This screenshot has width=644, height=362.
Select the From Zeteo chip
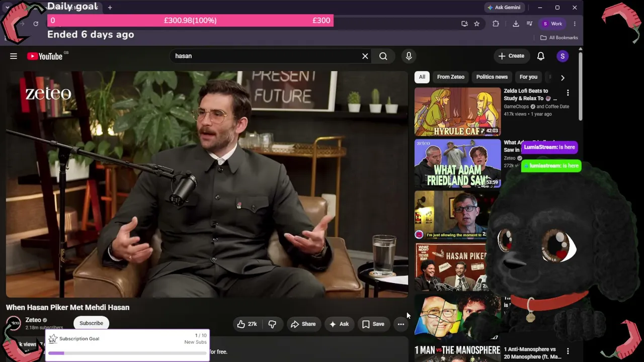[451, 77]
